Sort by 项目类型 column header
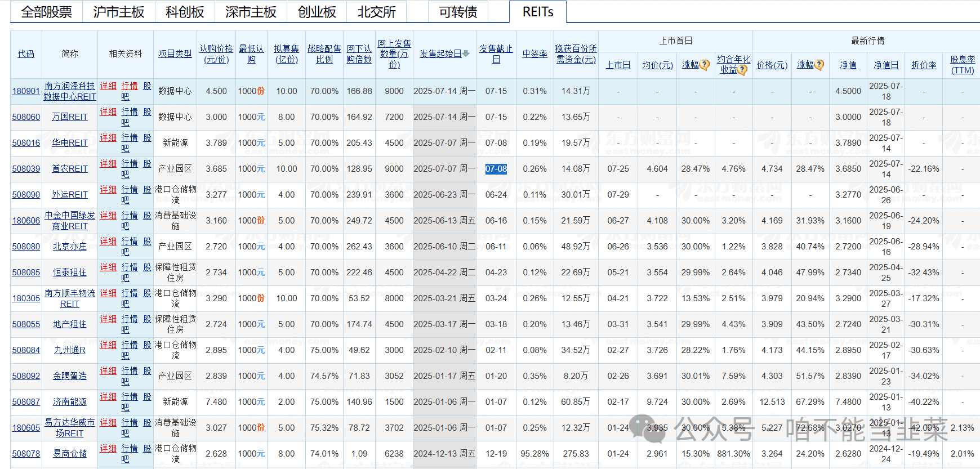This screenshot has height=469, width=980. point(175,54)
